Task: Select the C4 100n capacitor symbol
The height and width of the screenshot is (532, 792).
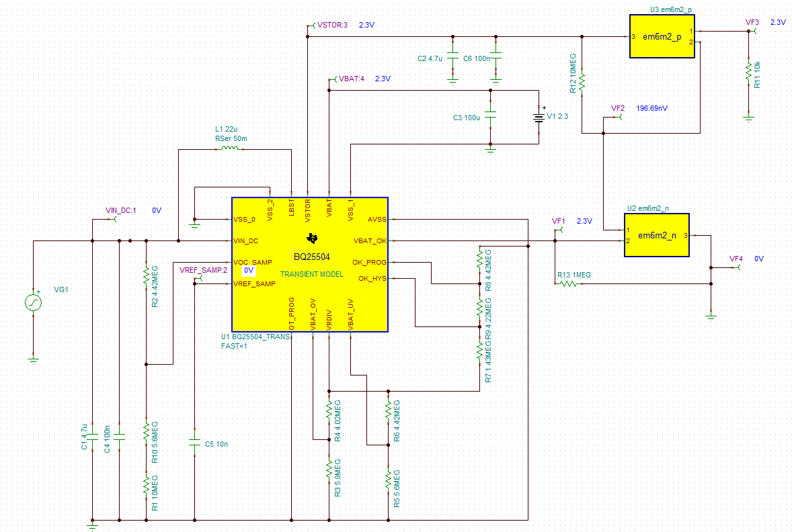Action: pyautogui.click(x=119, y=437)
